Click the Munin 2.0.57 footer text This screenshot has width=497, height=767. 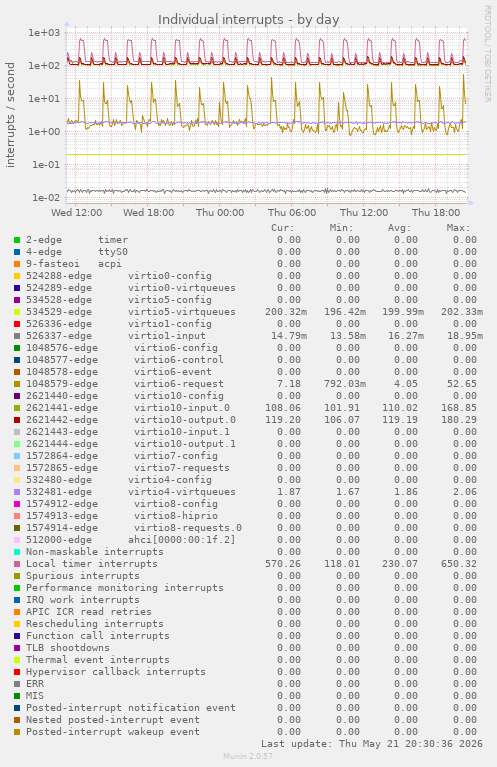248,756
